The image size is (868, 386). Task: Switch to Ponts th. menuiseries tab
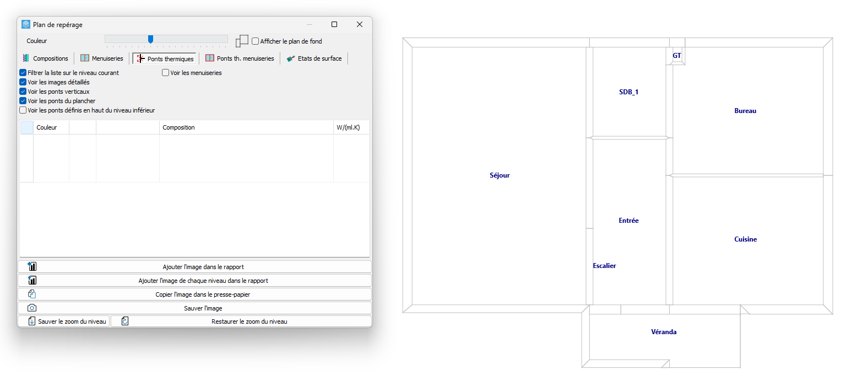coord(240,58)
